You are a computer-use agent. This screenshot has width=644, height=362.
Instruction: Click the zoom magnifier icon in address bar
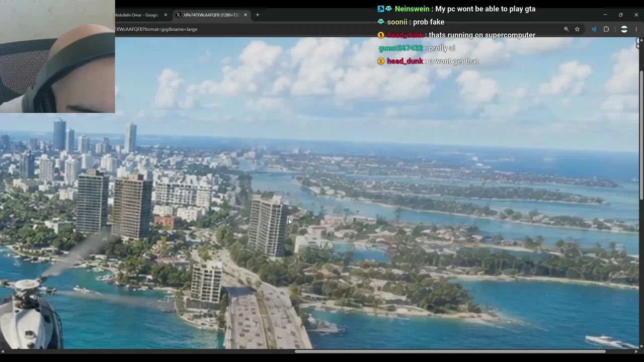click(566, 29)
